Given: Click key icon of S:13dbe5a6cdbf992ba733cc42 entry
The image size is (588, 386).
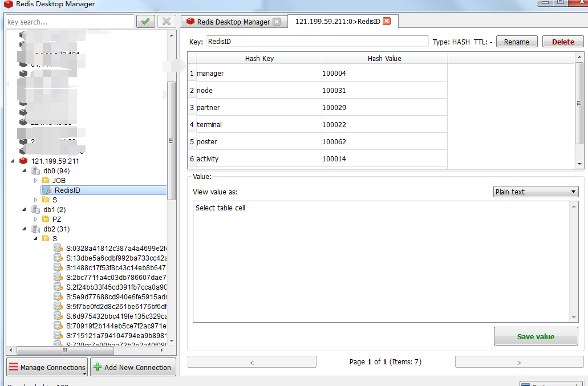Looking at the screenshot, I should pyautogui.click(x=58, y=258).
